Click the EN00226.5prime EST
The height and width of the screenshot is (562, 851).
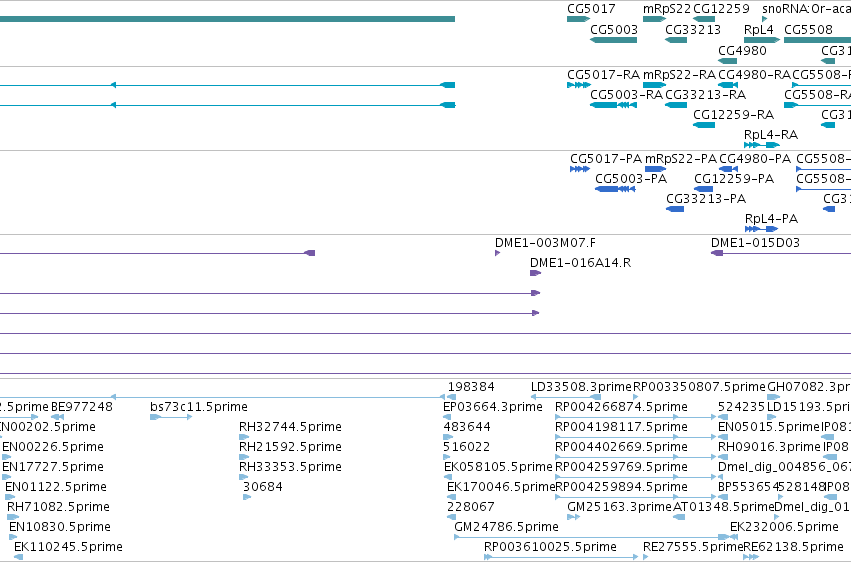pos(7,457)
